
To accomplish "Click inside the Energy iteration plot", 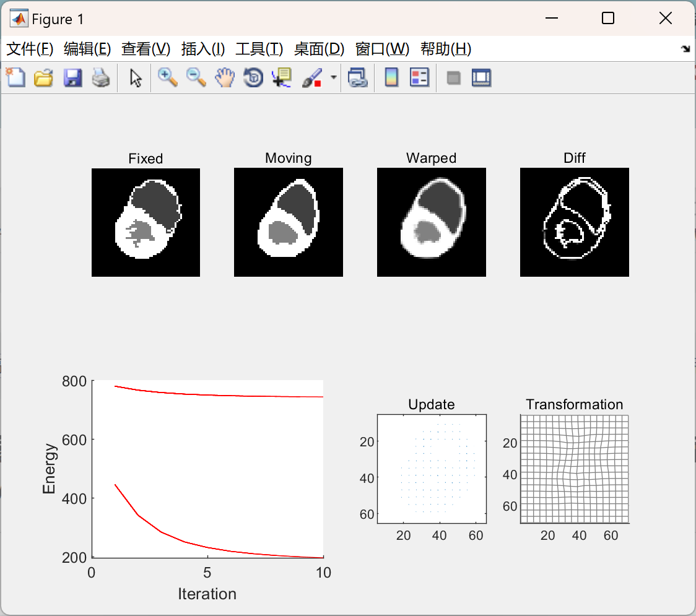I will pos(207,469).
